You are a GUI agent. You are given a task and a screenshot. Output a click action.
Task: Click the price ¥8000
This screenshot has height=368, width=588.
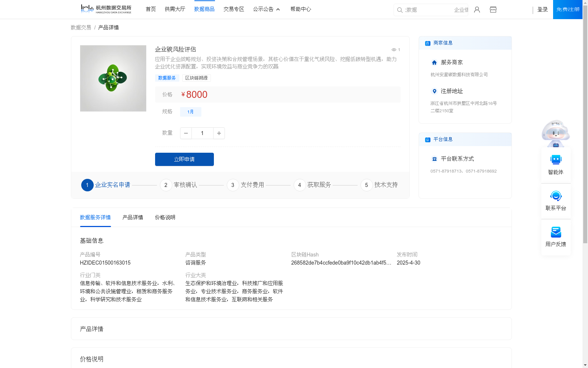pos(194,95)
